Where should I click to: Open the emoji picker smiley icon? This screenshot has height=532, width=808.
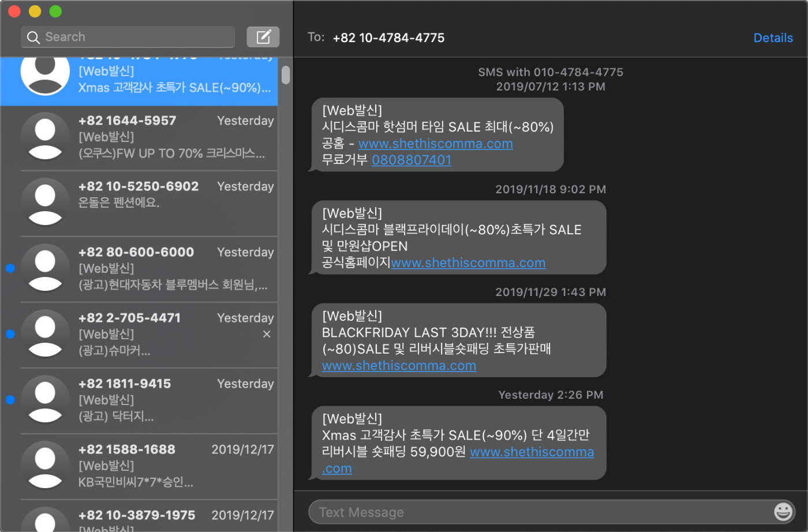pyautogui.click(x=783, y=511)
